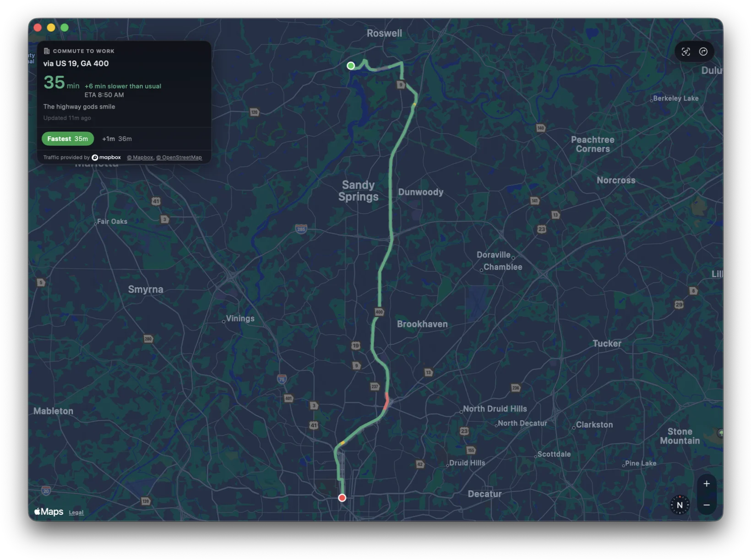
Task: Click the red destination marker
Action: (x=342, y=498)
